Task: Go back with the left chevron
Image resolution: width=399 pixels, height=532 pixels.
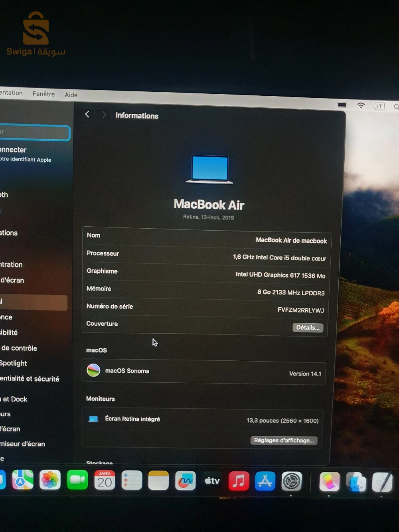Action: pos(87,114)
